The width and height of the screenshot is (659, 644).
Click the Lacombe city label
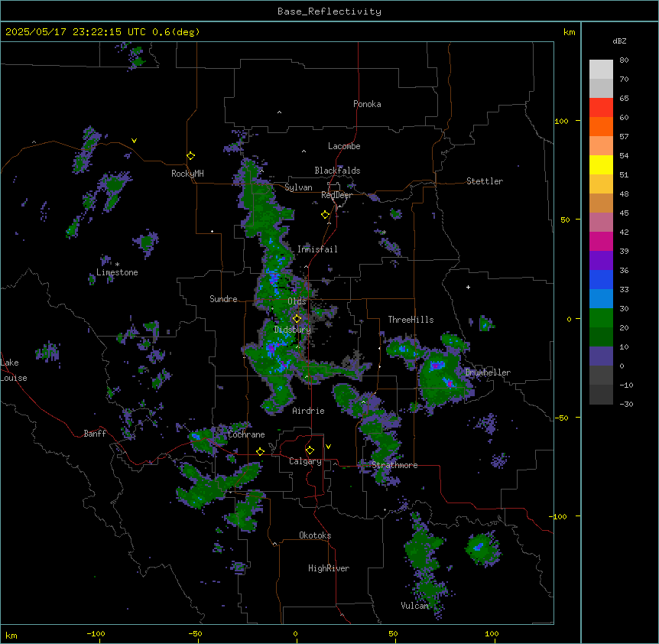(344, 146)
